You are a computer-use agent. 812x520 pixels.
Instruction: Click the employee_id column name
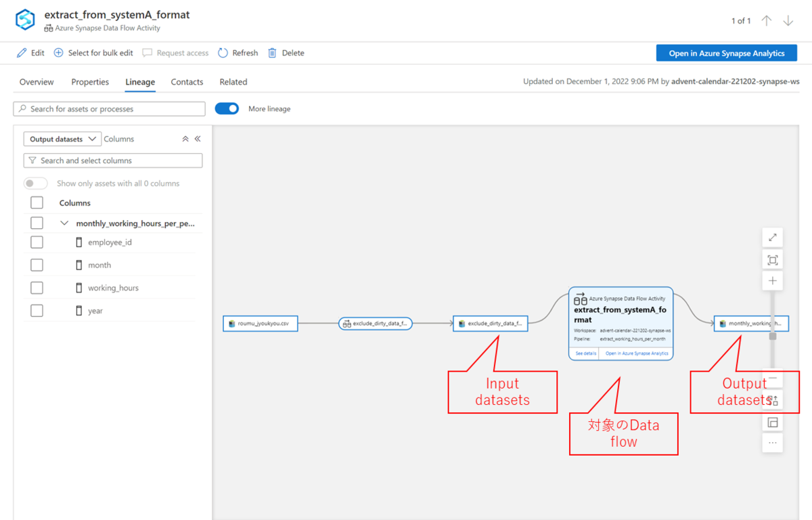pos(110,242)
